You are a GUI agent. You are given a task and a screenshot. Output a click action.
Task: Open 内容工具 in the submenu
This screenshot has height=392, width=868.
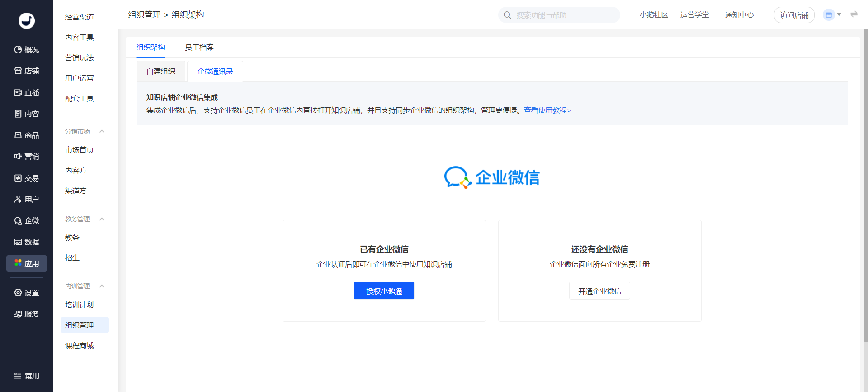coord(80,37)
